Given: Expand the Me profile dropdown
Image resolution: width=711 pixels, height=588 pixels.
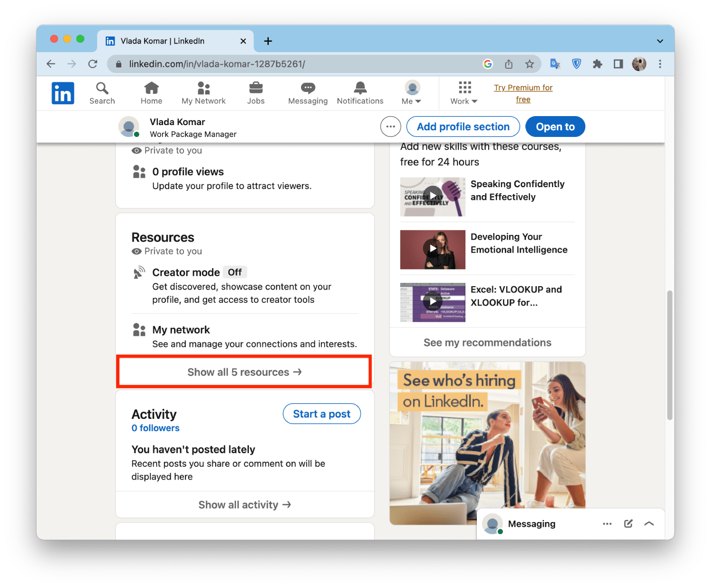Looking at the screenshot, I should [411, 92].
